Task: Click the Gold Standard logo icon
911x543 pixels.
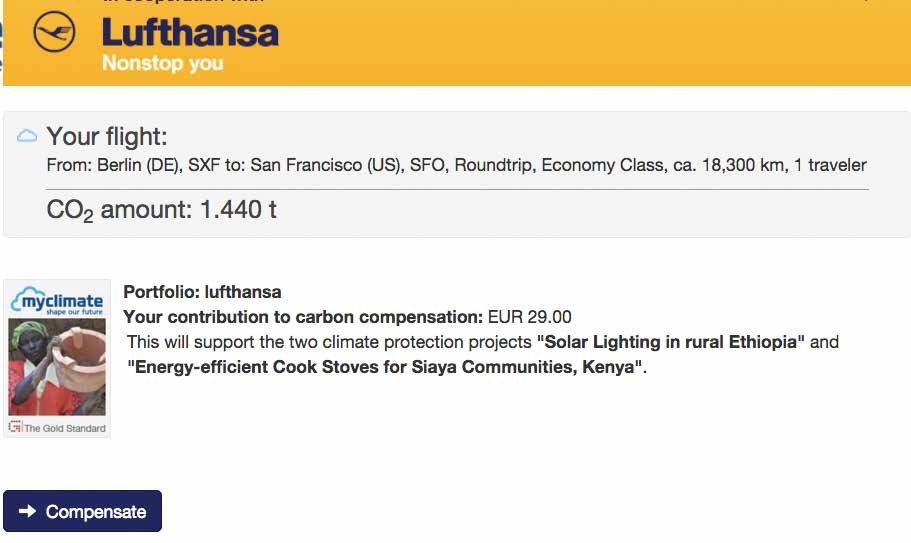Action: coord(15,428)
